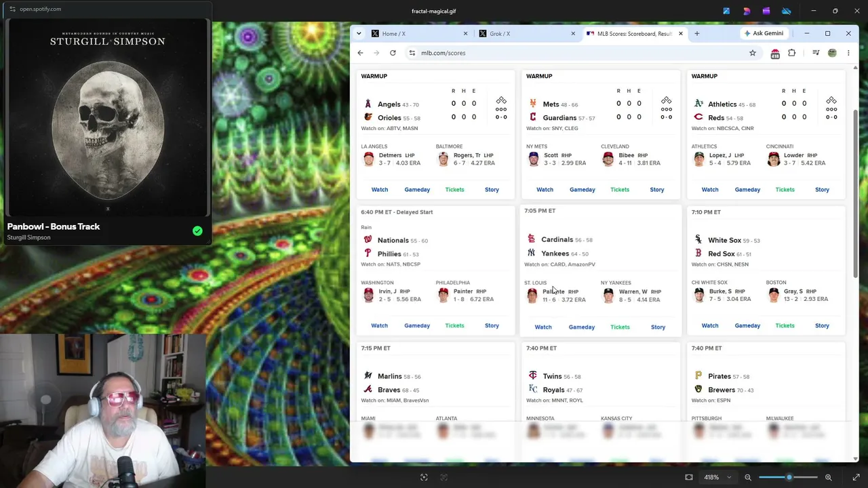Viewport: 868px width, 488px height.
Task: Open Gameday for Angels vs Orioles
Action: point(417,190)
